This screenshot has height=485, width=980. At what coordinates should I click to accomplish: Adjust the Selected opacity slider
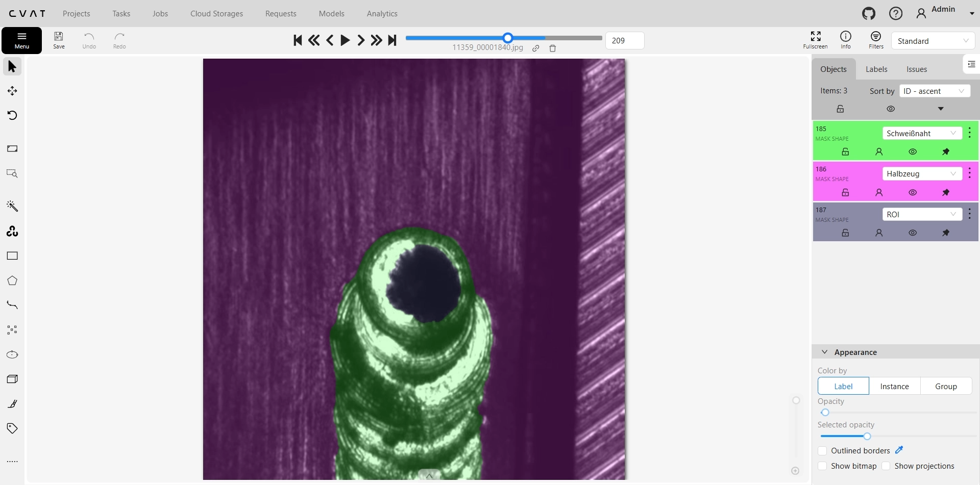coord(866,436)
